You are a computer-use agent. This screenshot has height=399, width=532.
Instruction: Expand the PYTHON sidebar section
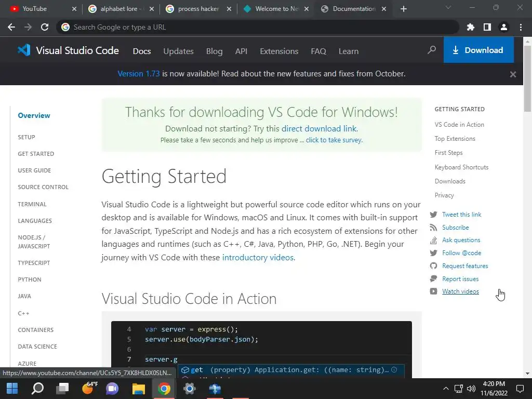[x=30, y=280]
